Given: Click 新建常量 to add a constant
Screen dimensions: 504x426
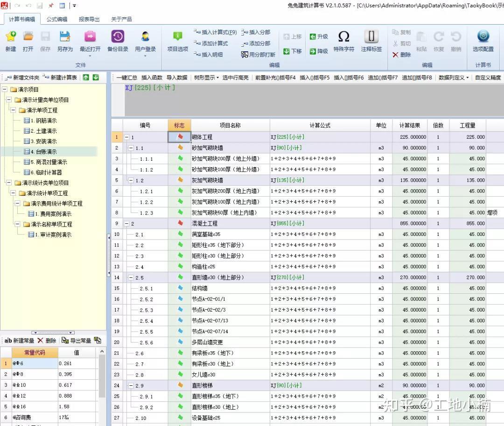Looking at the screenshot, I should coord(19,341).
